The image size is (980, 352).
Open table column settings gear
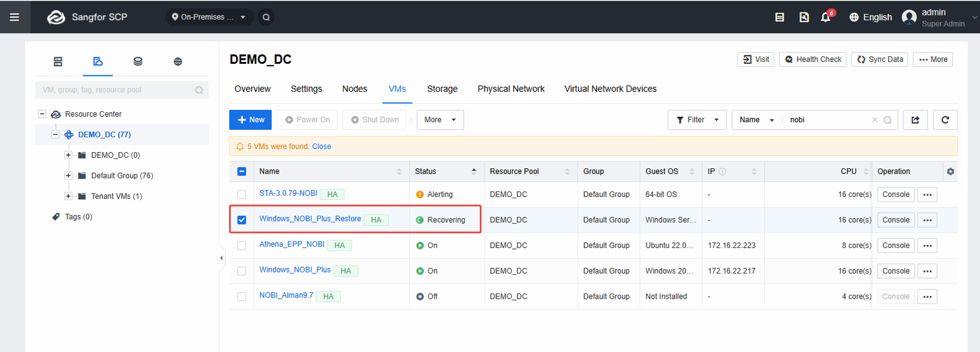click(x=950, y=171)
